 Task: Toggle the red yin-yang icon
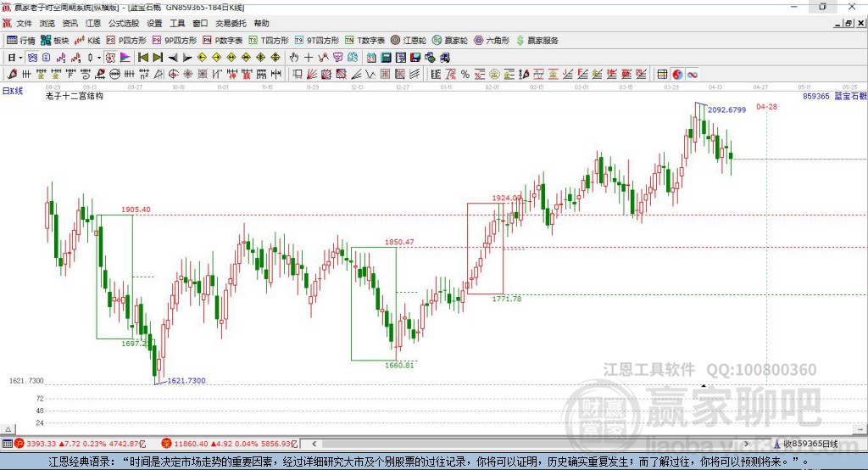click(677, 75)
